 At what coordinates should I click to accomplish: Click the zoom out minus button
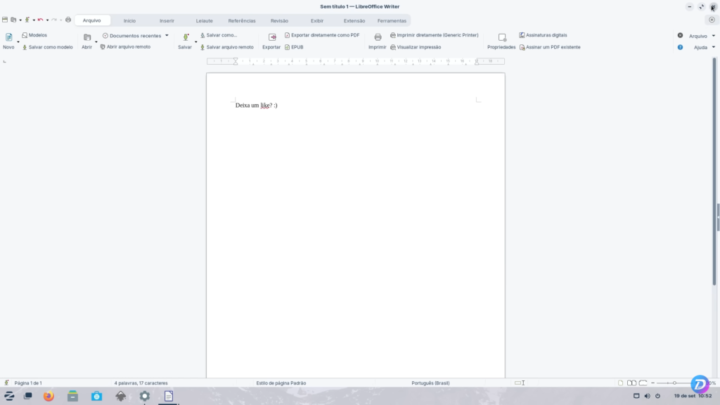click(x=653, y=383)
